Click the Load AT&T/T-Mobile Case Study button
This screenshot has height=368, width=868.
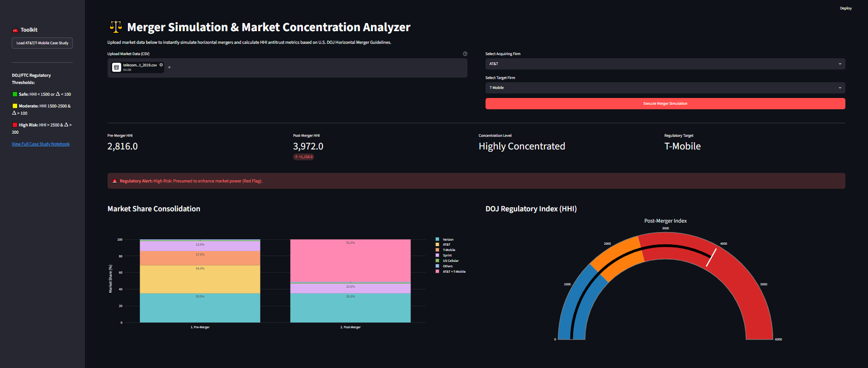coord(42,43)
